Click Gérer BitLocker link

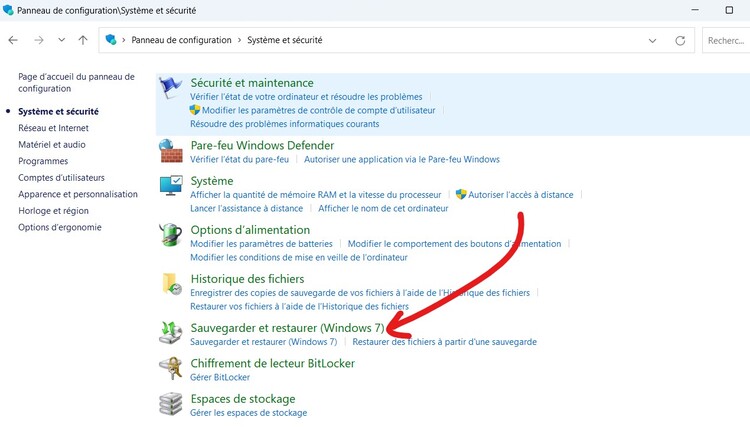pyautogui.click(x=220, y=377)
